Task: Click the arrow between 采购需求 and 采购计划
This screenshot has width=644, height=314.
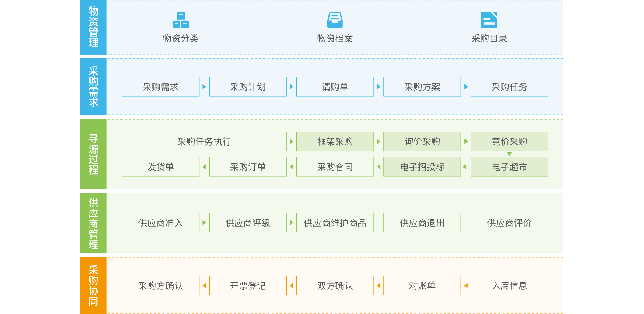Action: coord(204,87)
